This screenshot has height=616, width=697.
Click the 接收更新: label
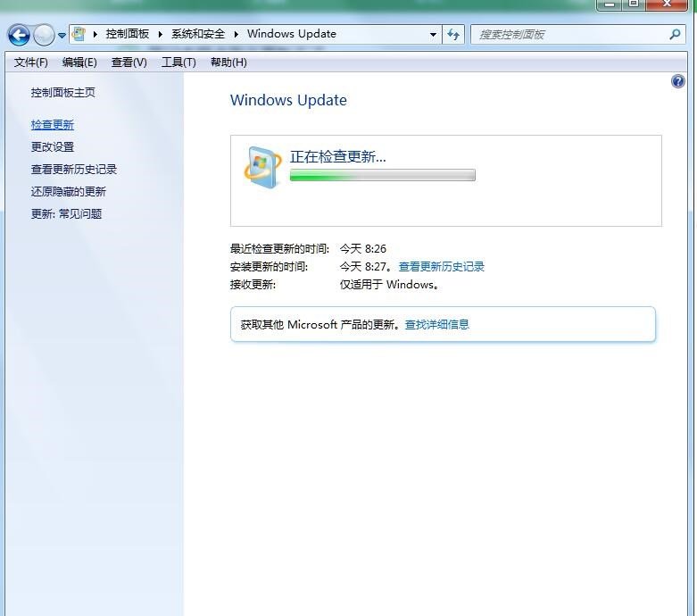253,284
